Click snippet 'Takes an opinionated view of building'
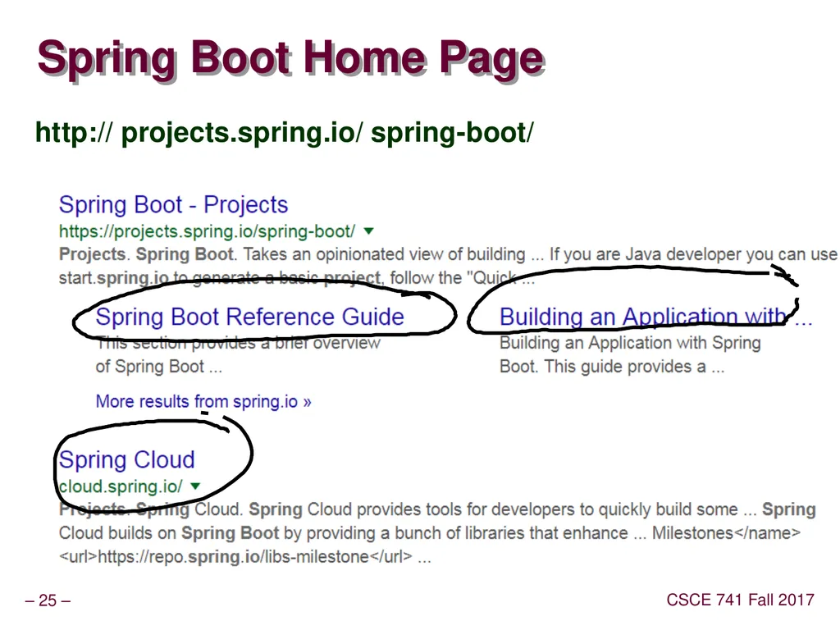The height and width of the screenshot is (630, 840). pyautogui.click(x=384, y=254)
